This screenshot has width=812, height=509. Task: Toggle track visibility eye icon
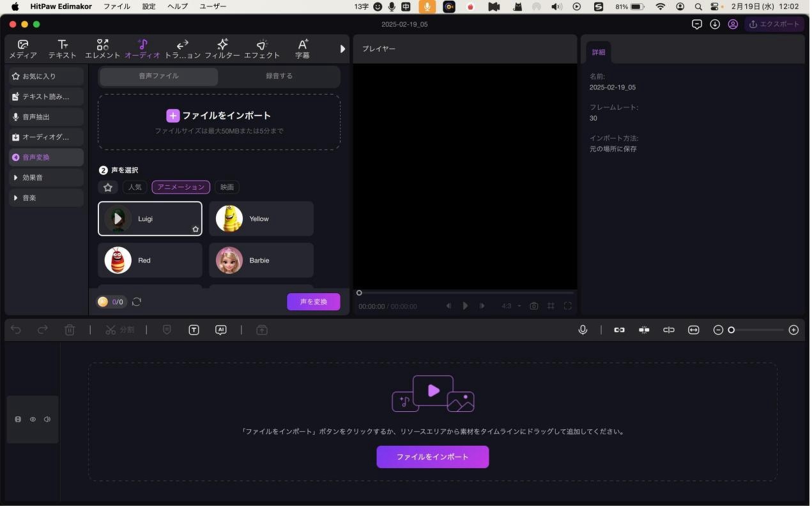(x=33, y=421)
